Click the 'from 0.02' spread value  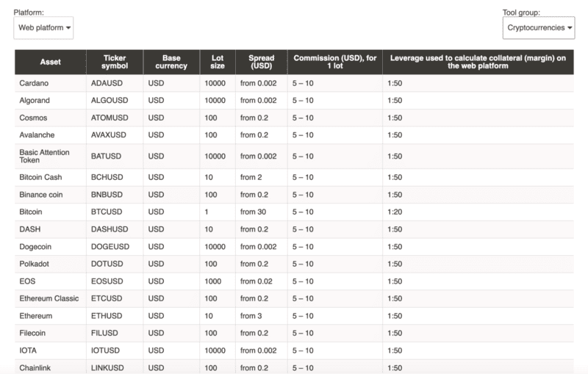click(x=256, y=281)
